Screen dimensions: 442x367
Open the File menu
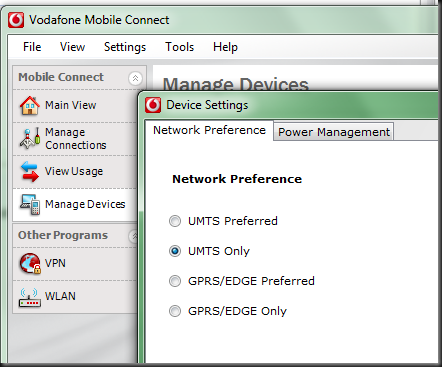(32, 47)
